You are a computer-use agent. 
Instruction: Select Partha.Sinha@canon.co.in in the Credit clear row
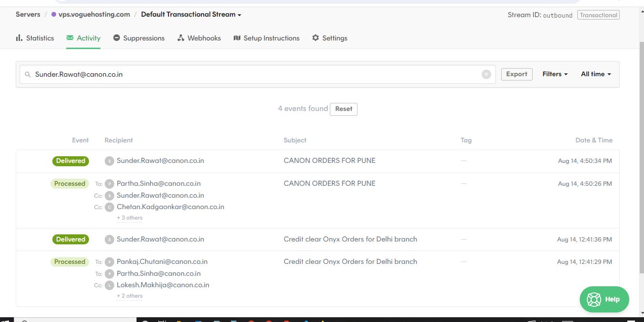point(159,273)
